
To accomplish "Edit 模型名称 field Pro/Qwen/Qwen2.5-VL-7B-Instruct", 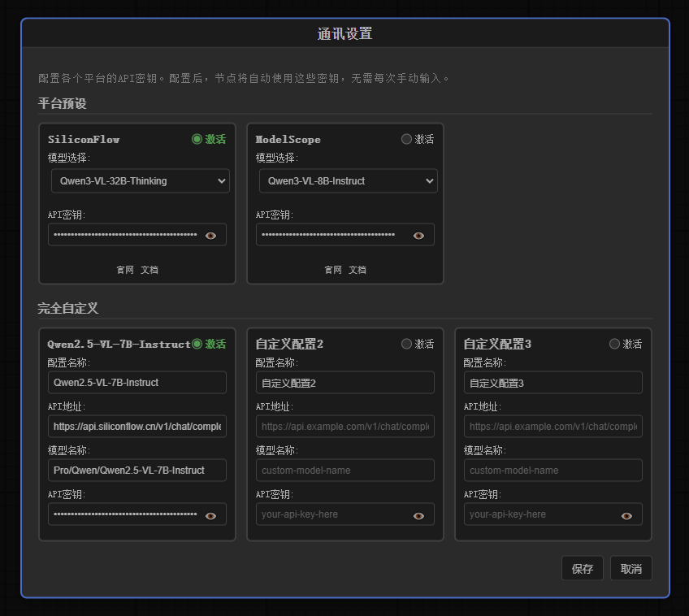I will (137, 471).
